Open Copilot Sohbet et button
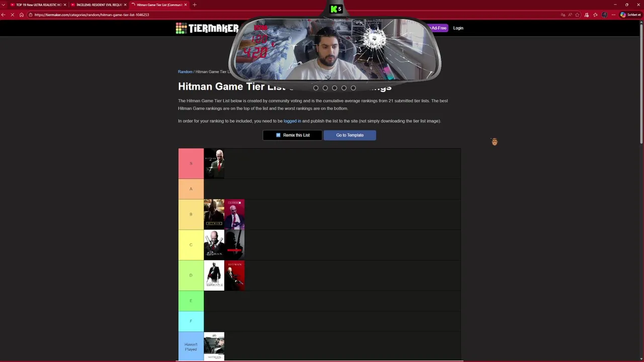 (631, 15)
